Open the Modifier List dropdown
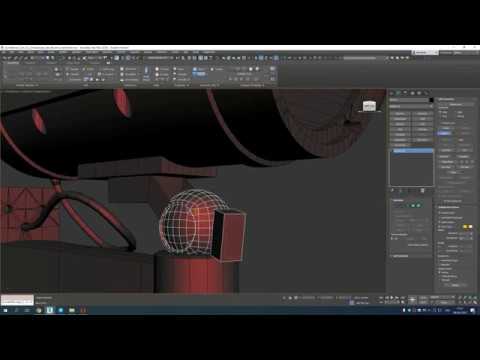Screen dimensions: 480x360 pos(411,107)
